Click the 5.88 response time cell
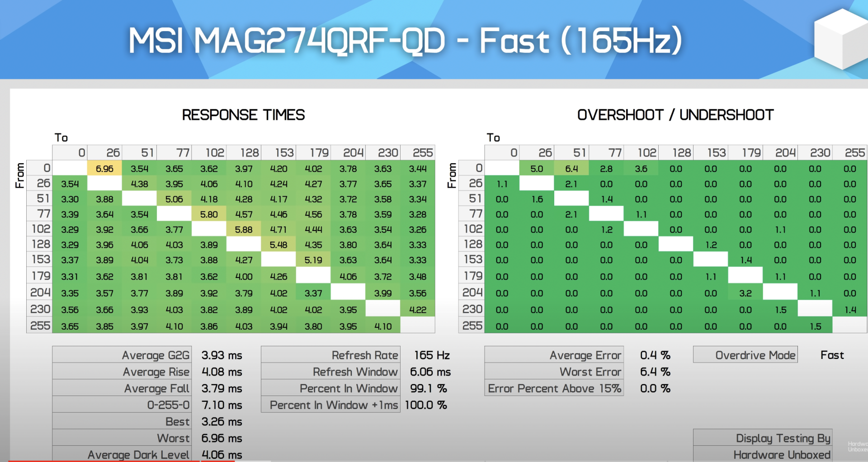This screenshot has width=868, height=462. point(244,230)
